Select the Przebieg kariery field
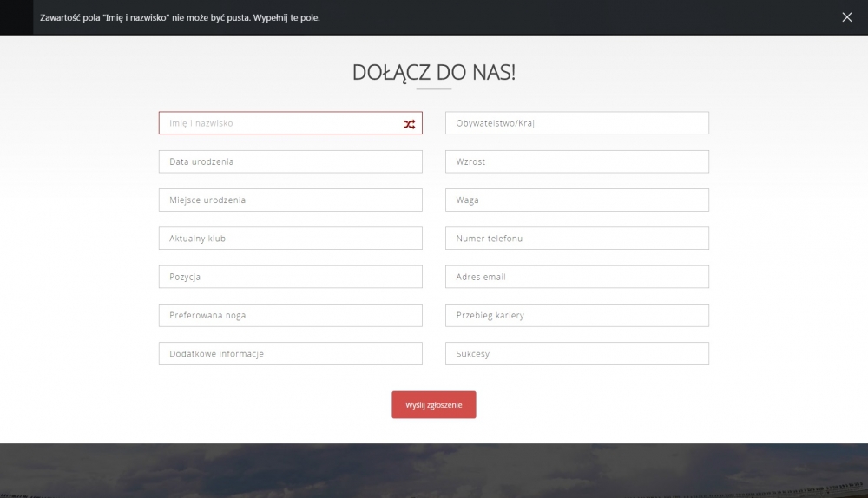Image resolution: width=868 pixels, height=498 pixels. tap(577, 316)
